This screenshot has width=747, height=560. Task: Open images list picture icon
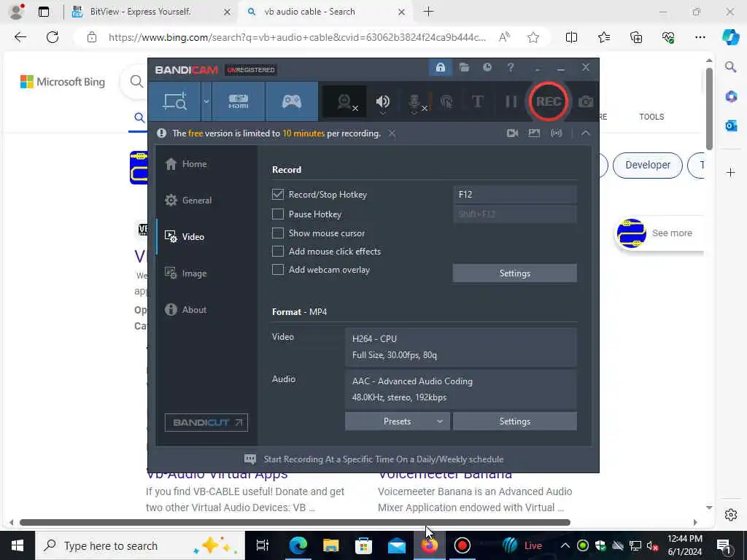pyautogui.click(x=534, y=133)
